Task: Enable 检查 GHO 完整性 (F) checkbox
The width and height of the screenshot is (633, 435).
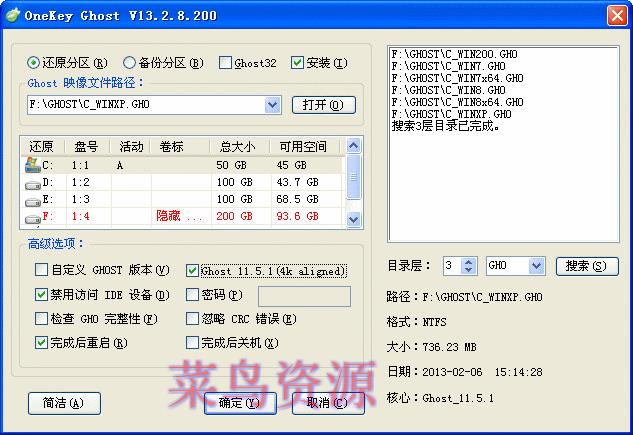Action: tap(41, 319)
